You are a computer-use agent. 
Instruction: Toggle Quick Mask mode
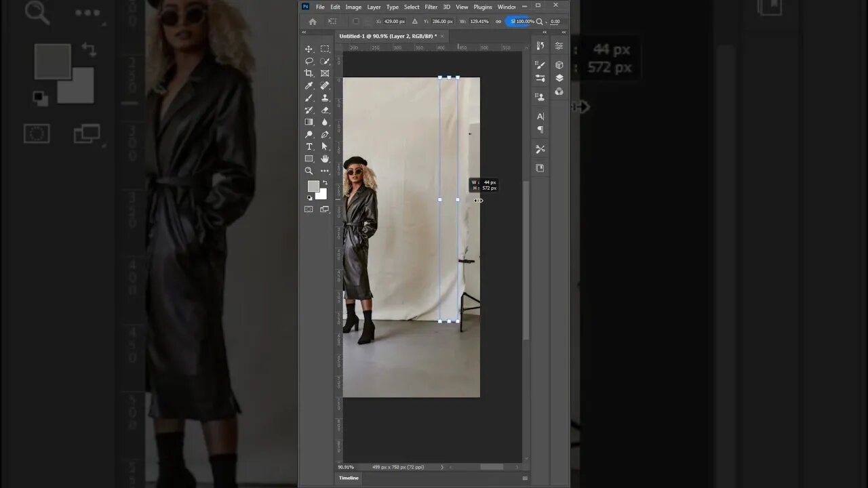309,209
